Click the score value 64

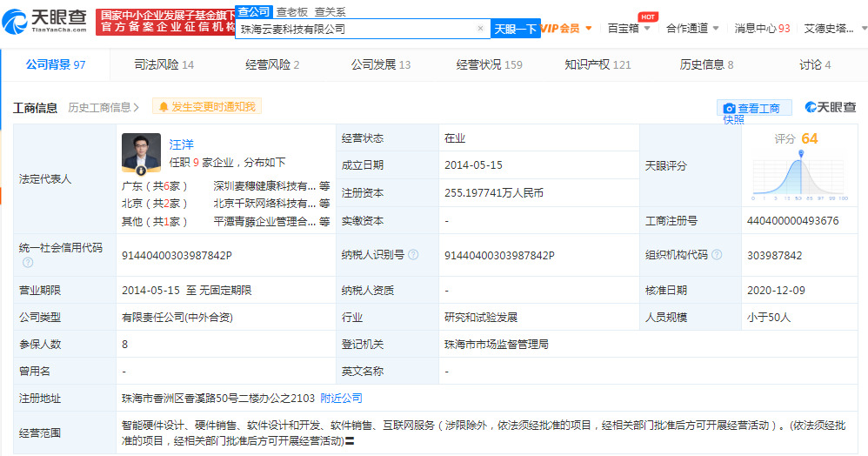tap(810, 138)
